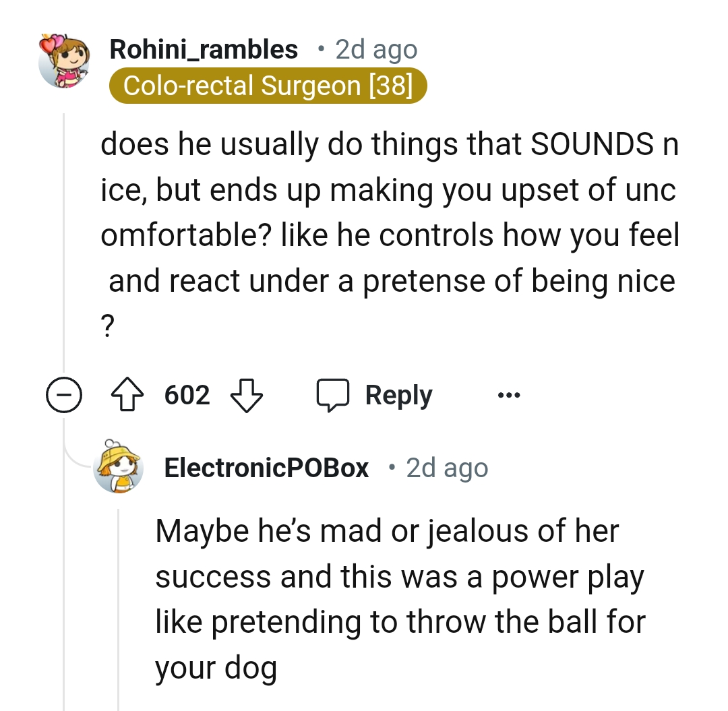Select the Colo-rectal Surgeon [38] flair badge
Image resolution: width=728 pixels, height=711 pixels.
tap(268, 85)
